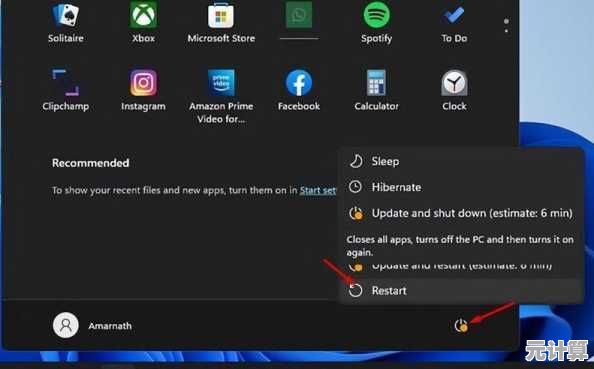Open the Amarnath user account menu
This screenshot has height=369, width=594.
click(92, 325)
